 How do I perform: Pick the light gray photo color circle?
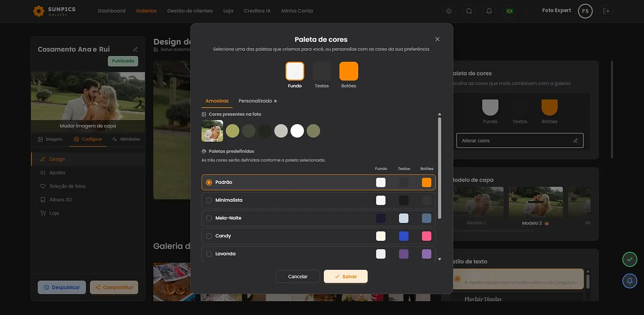[281, 131]
